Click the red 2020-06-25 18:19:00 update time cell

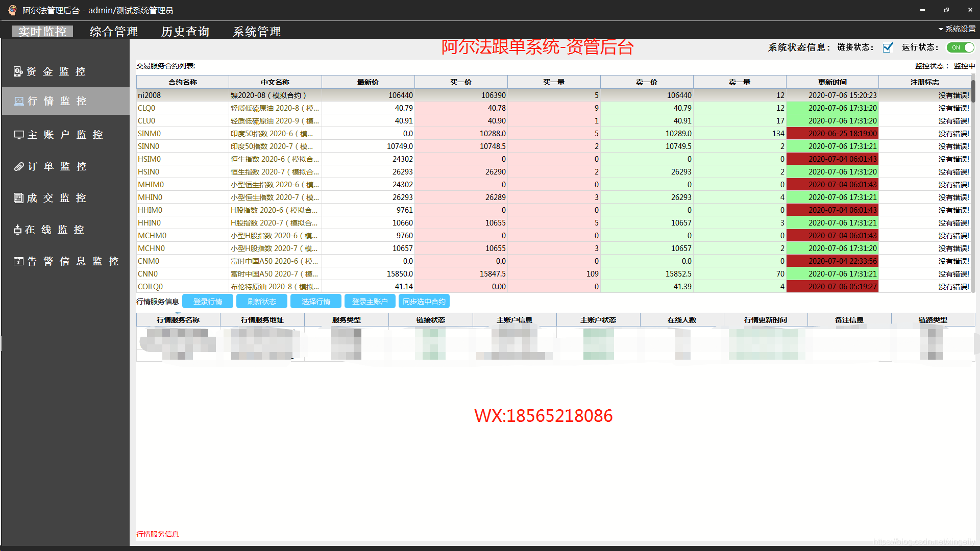coord(832,134)
